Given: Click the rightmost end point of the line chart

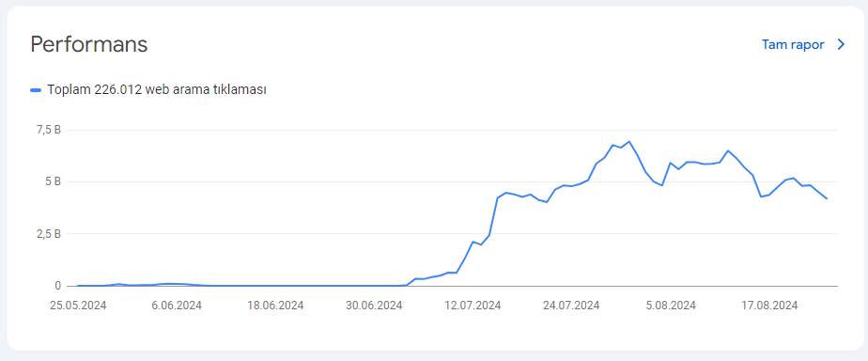Looking at the screenshot, I should coord(827,198).
